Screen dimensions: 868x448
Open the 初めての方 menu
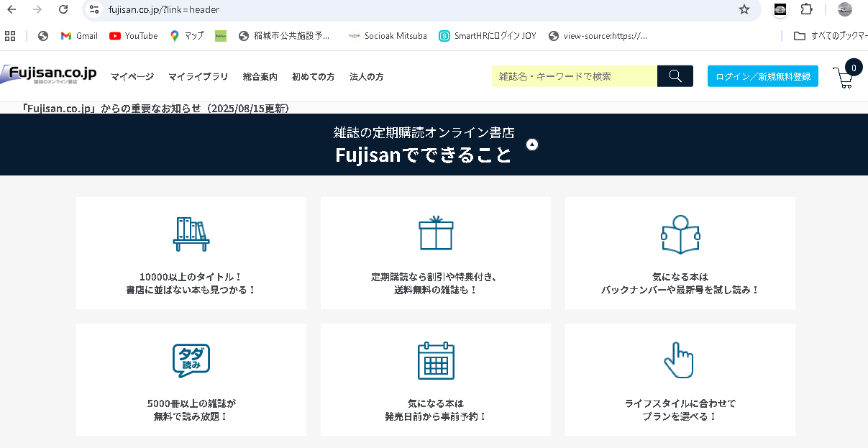(x=314, y=77)
